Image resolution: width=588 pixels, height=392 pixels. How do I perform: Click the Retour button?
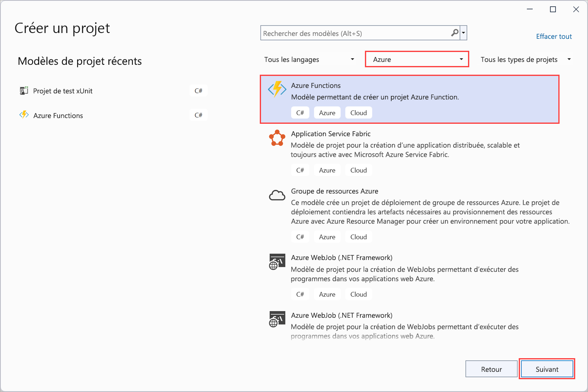coord(491,369)
